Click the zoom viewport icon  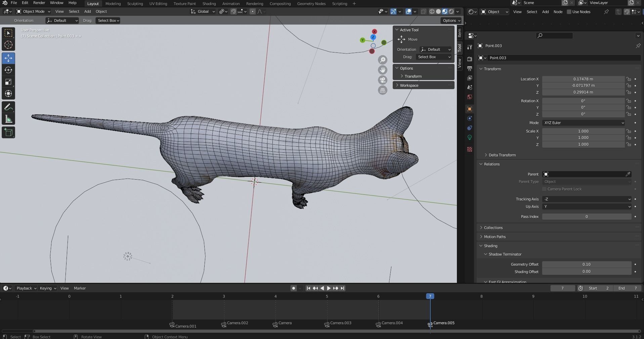click(383, 60)
